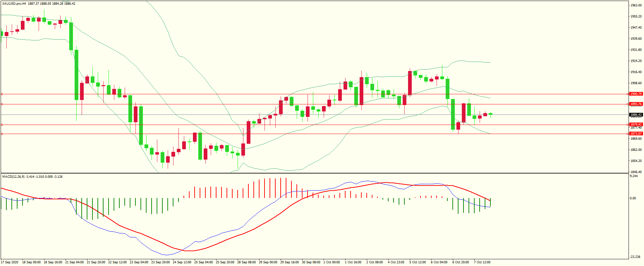Click the 21 Sep 04:00 time label
Viewport: 644px width, 266px height.
pyautogui.click(x=74, y=262)
